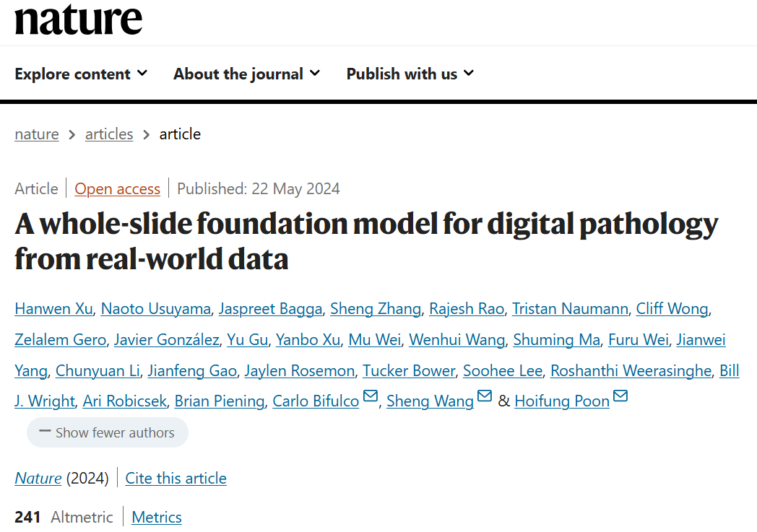Click the Nature logo
This screenshot has width=757, height=532.
click(78, 19)
